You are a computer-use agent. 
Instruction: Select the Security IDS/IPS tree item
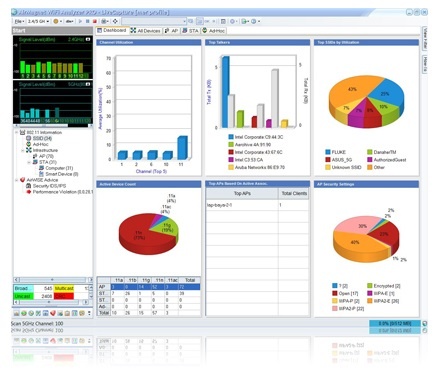[49, 186]
